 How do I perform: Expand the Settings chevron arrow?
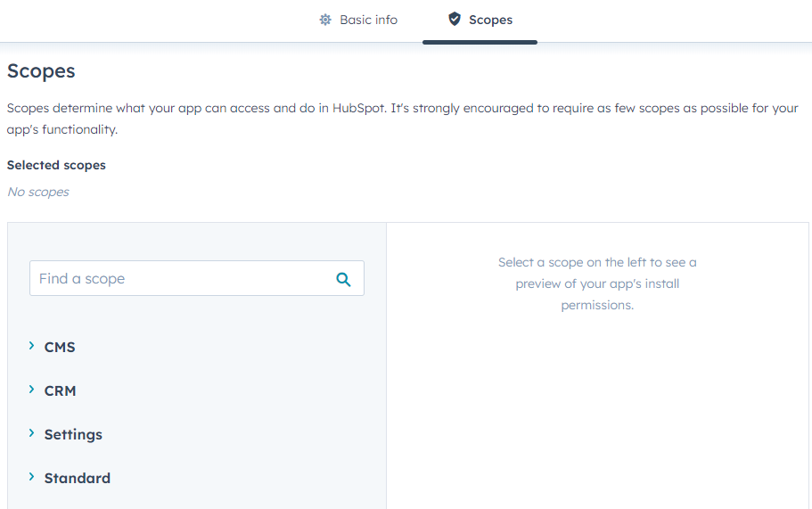tap(31, 433)
